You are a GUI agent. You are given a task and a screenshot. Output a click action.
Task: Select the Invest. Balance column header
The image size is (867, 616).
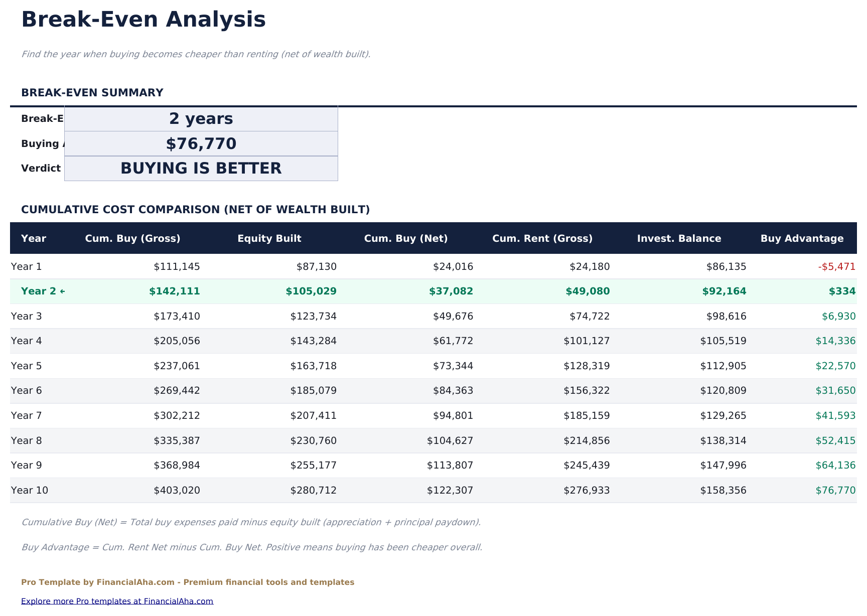pos(679,238)
